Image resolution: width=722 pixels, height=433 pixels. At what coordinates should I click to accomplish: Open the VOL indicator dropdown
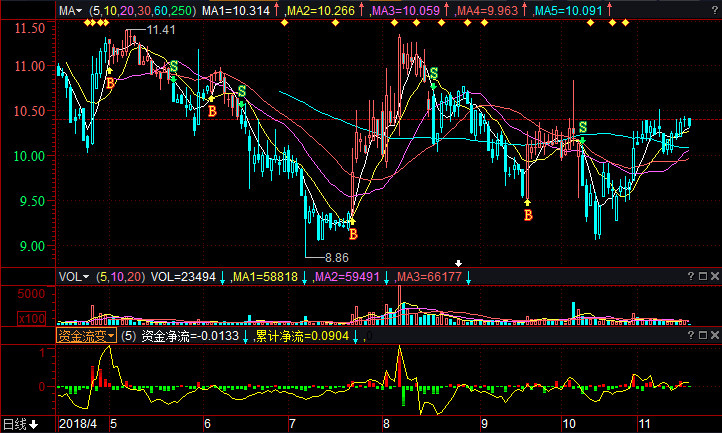(73, 276)
